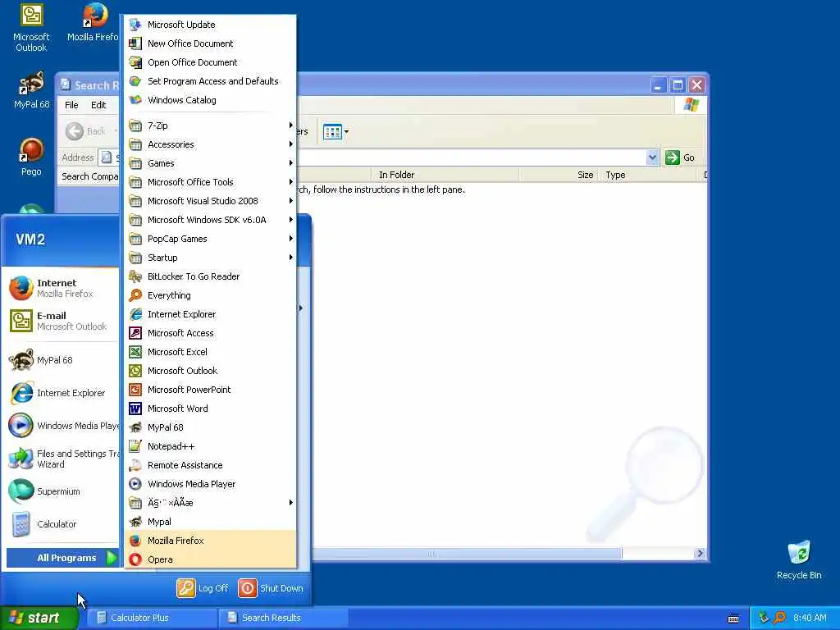This screenshot has width=840, height=630.
Task: Expand Microsoft Office Tools folder
Action: [210, 182]
